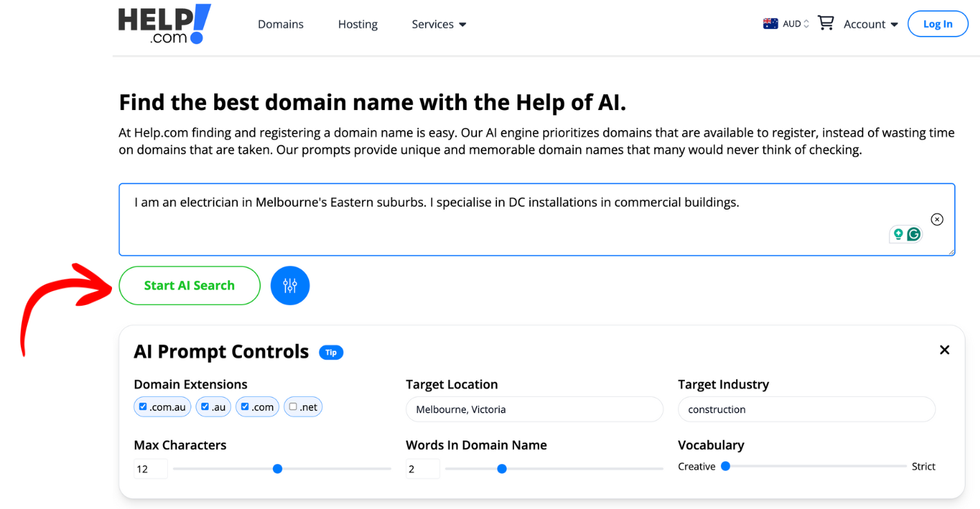The width and height of the screenshot is (980, 509).
Task: Click the Help.com logo
Action: tap(164, 25)
